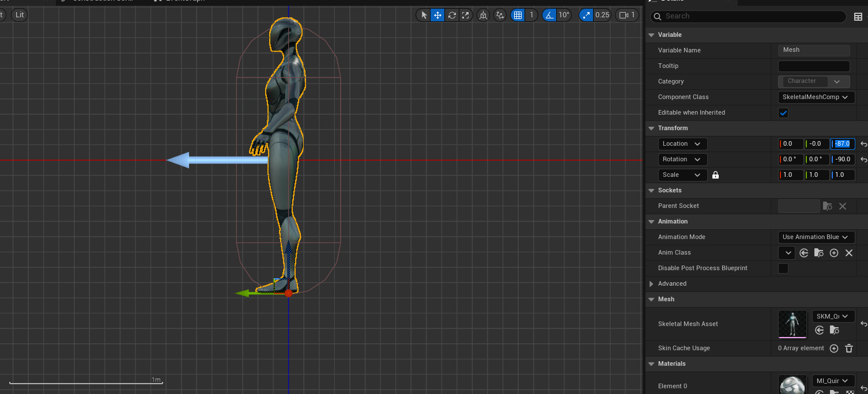Browse to Skeletal Mesh Asset in Content Browser

tap(834, 330)
